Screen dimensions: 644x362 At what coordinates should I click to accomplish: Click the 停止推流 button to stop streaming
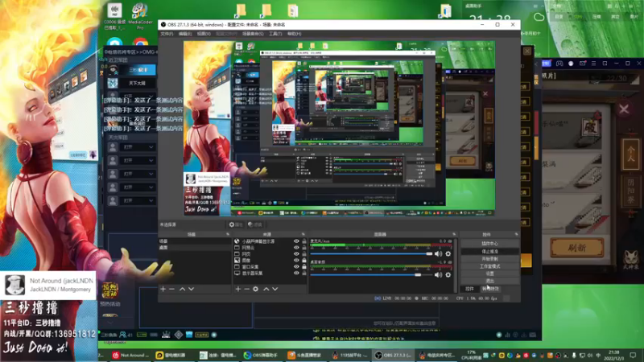pyautogui.click(x=489, y=251)
